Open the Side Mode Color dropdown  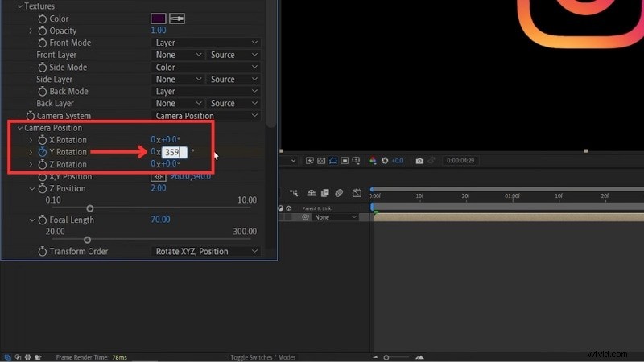tap(206, 67)
